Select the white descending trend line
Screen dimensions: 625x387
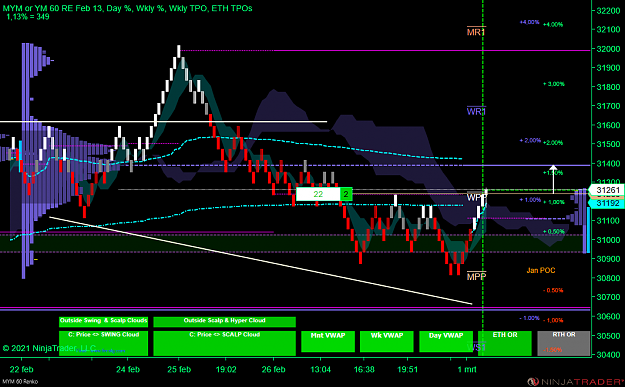coord(261,261)
